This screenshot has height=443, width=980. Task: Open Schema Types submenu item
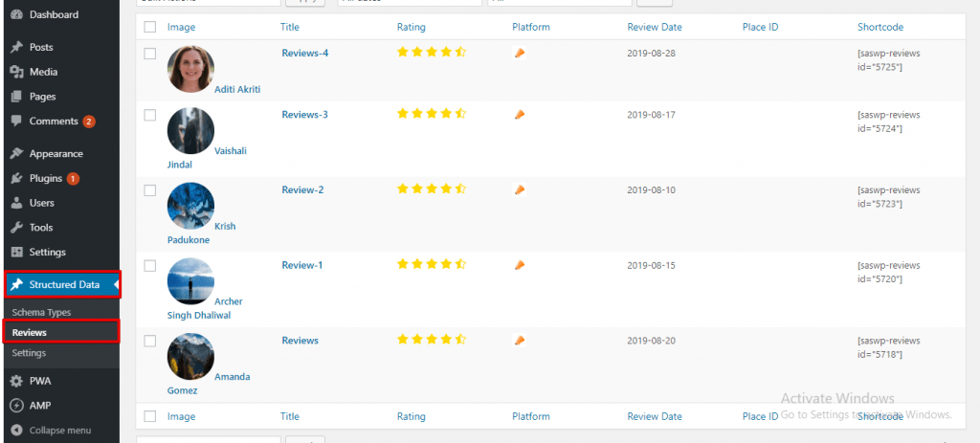click(41, 313)
